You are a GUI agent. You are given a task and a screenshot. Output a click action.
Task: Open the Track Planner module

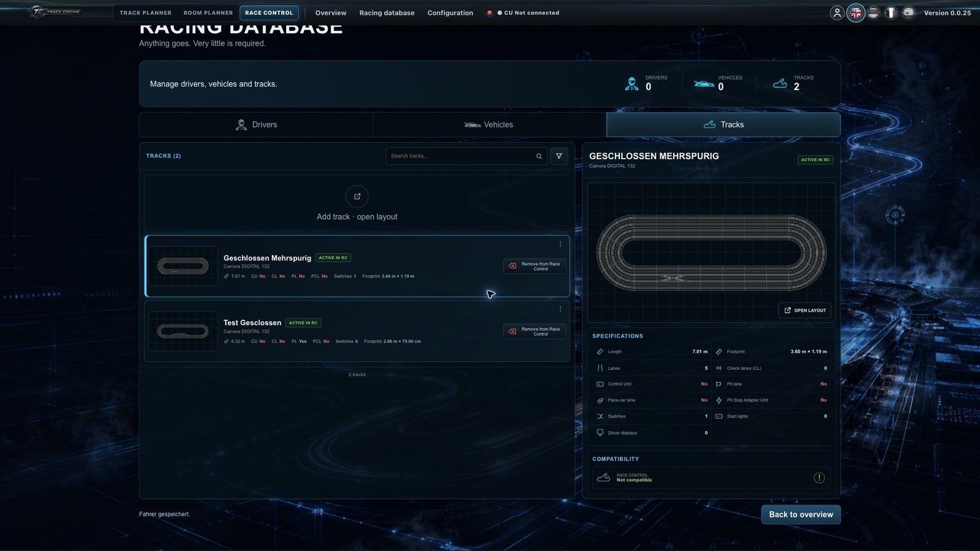point(146,13)
